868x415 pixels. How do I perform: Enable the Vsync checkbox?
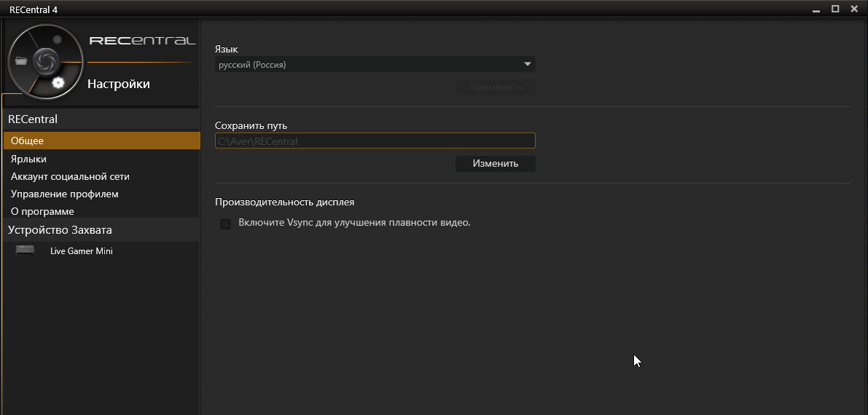point(225,224)
